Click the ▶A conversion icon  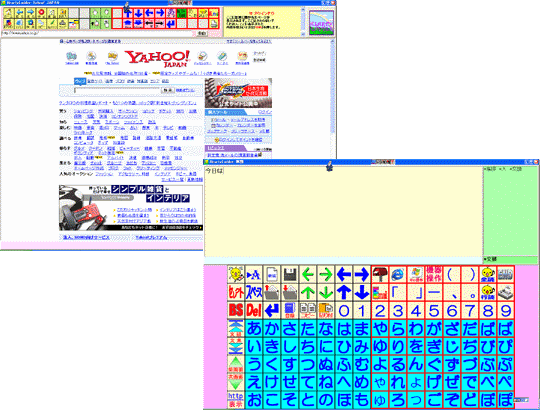tap(254, 274)
